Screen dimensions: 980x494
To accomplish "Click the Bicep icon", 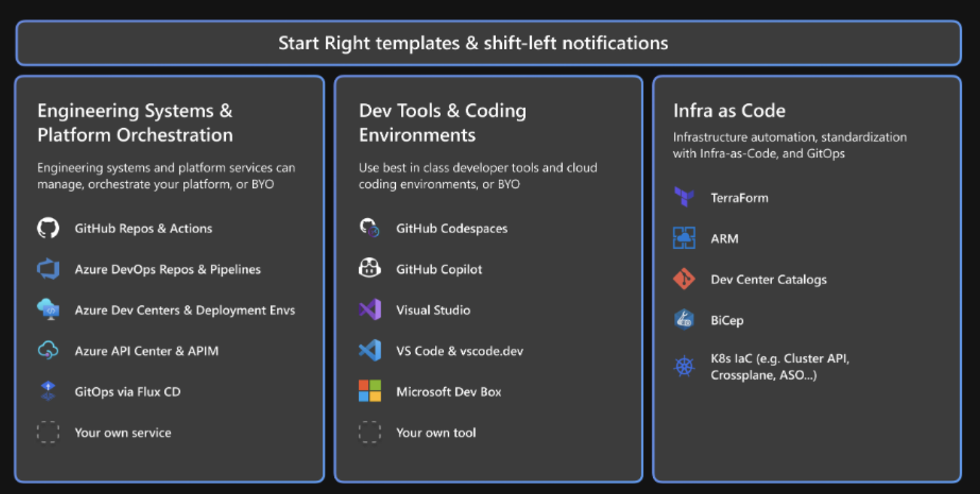I will point(684,320).
